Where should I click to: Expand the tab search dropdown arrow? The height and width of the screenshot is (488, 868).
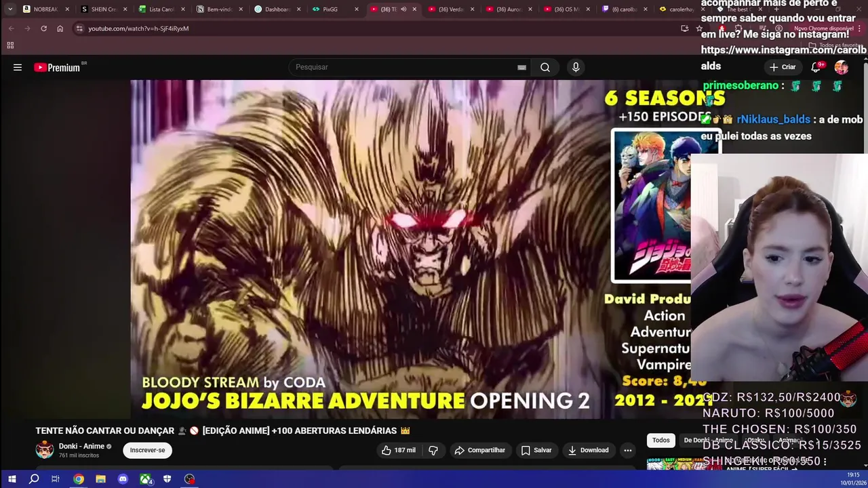[x=9, y=9]
